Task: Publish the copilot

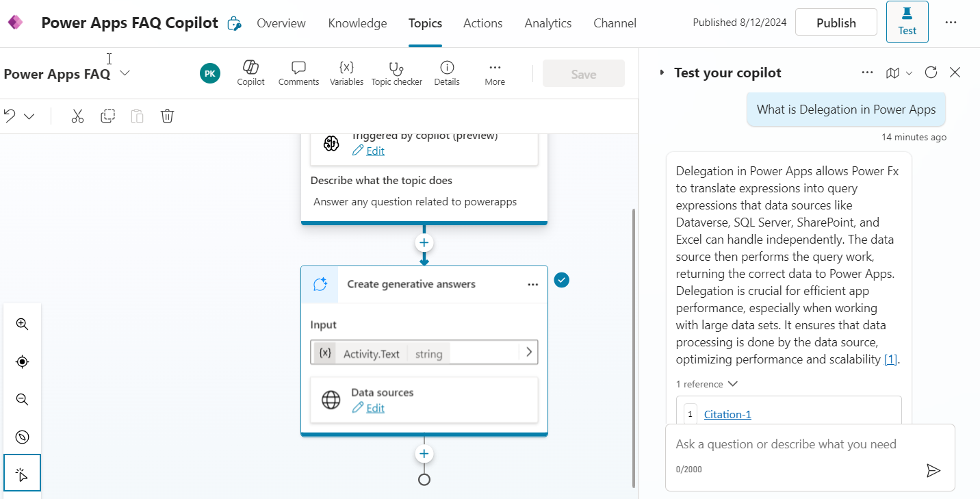Action: [x=836, y=22]
